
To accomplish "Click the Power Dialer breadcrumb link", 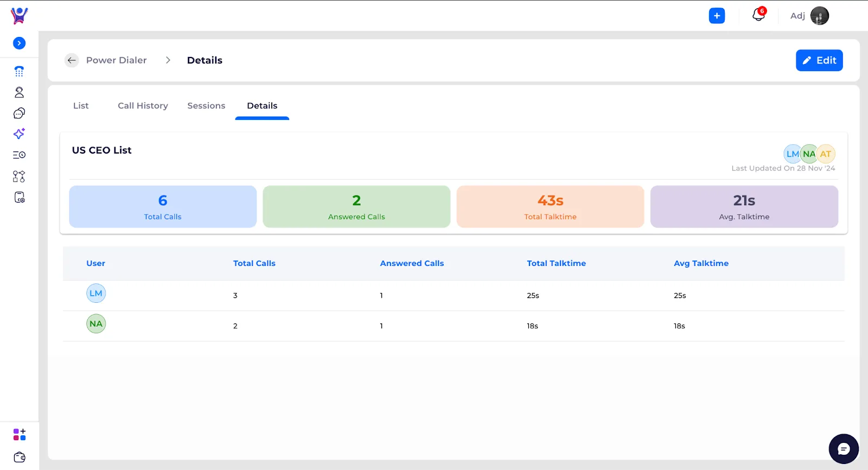I will tap(116, 60).
